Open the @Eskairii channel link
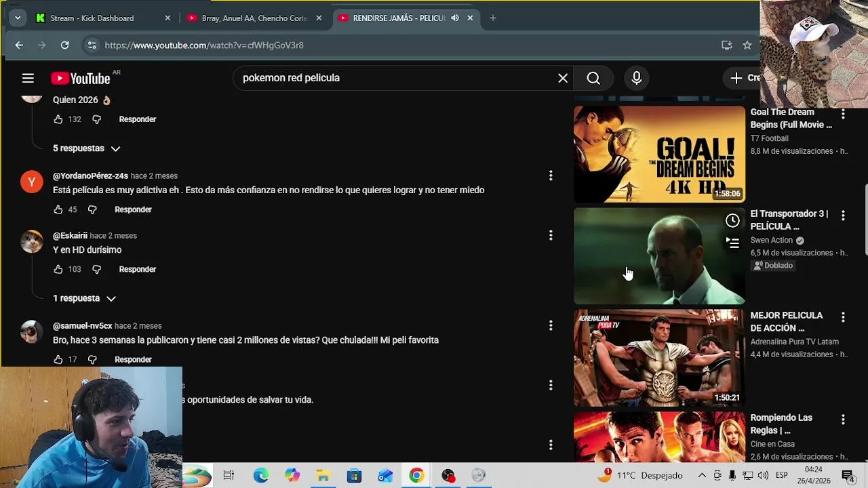This screenshot has width=868, height=488. tap(70, 236)
